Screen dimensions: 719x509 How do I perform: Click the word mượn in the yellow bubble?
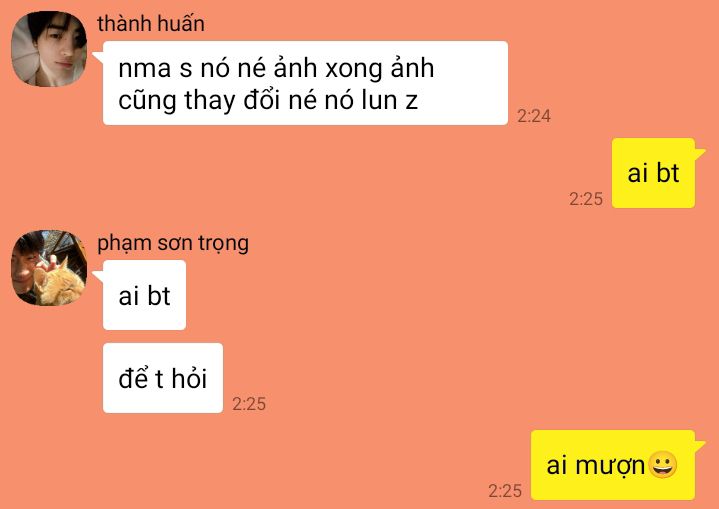tap(610, 466)
